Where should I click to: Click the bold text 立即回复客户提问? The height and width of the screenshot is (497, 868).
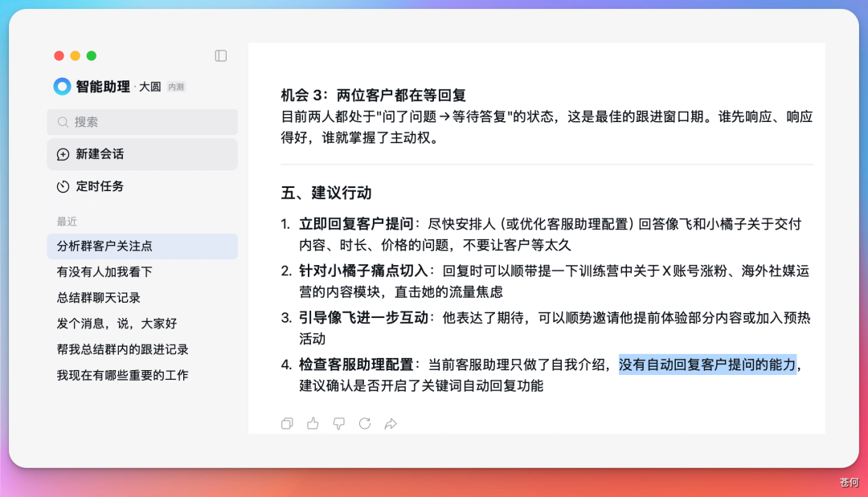pyautogui.click(x=357, y=224)
